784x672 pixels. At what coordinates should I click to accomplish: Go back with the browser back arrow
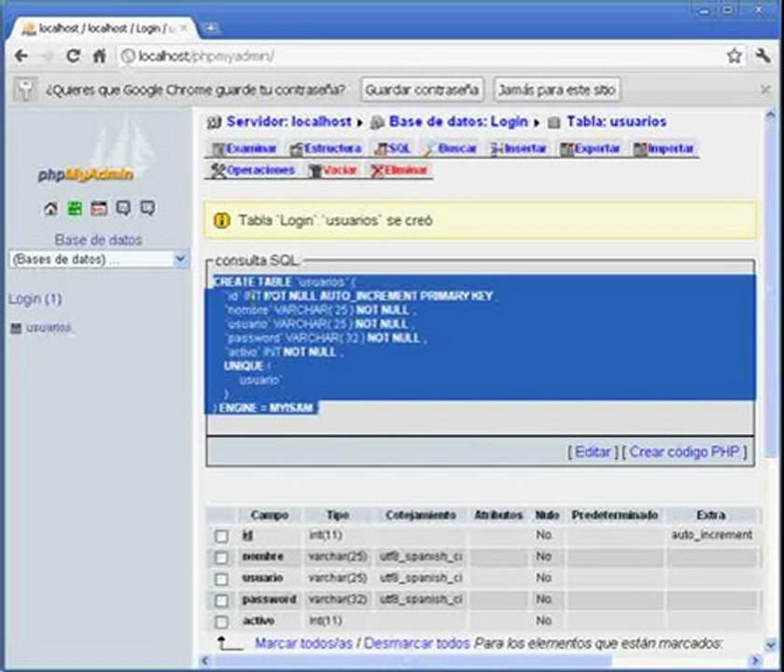21,55
